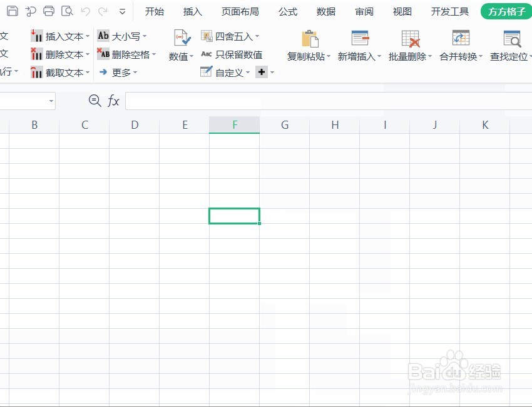532x407 pixels.
Task: Open the 开始 tab
Action: [155, 11]
